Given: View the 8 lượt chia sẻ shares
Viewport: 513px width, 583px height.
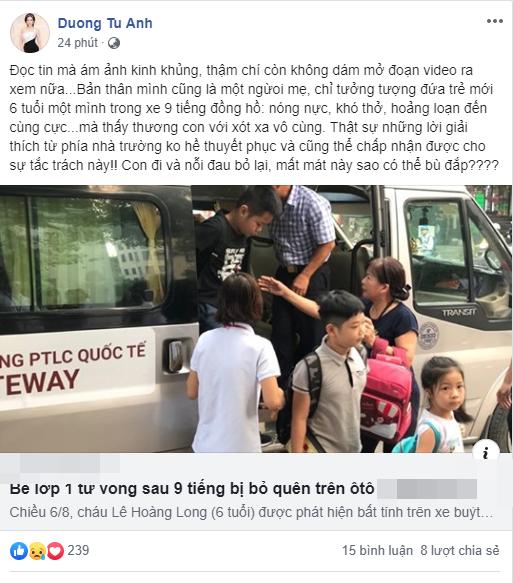Looking at the screenshot, I should 460,551.
